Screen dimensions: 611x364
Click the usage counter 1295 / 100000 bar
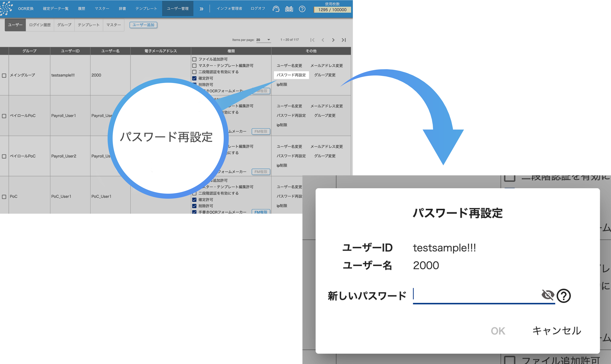pyautogui.click(x=332, y=10)
